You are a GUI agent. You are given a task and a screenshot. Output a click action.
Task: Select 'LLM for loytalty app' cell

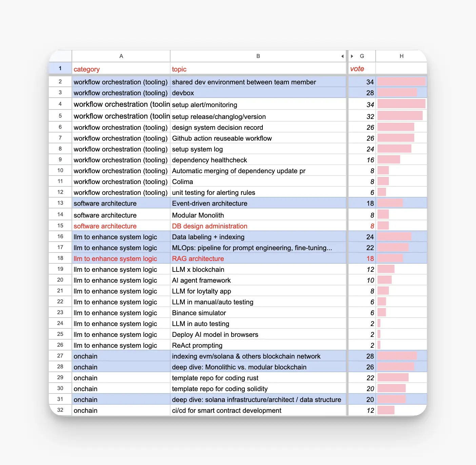258,291
